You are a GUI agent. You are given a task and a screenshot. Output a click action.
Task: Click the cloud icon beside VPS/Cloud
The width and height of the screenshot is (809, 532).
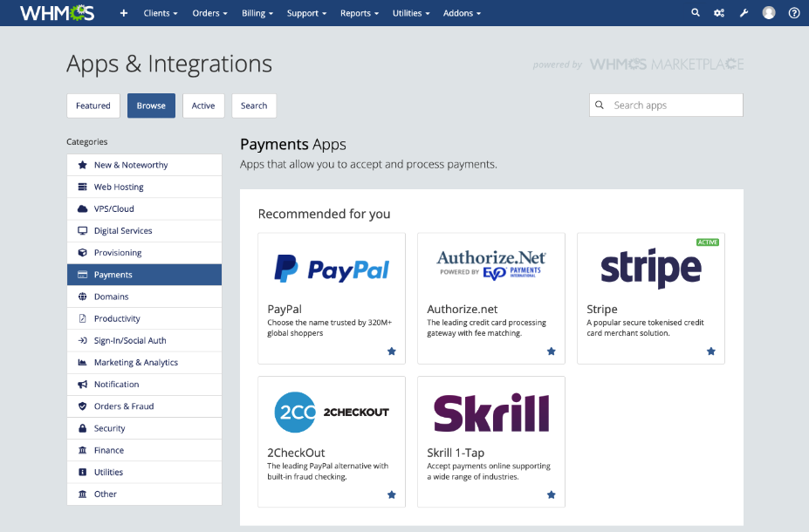82,208
